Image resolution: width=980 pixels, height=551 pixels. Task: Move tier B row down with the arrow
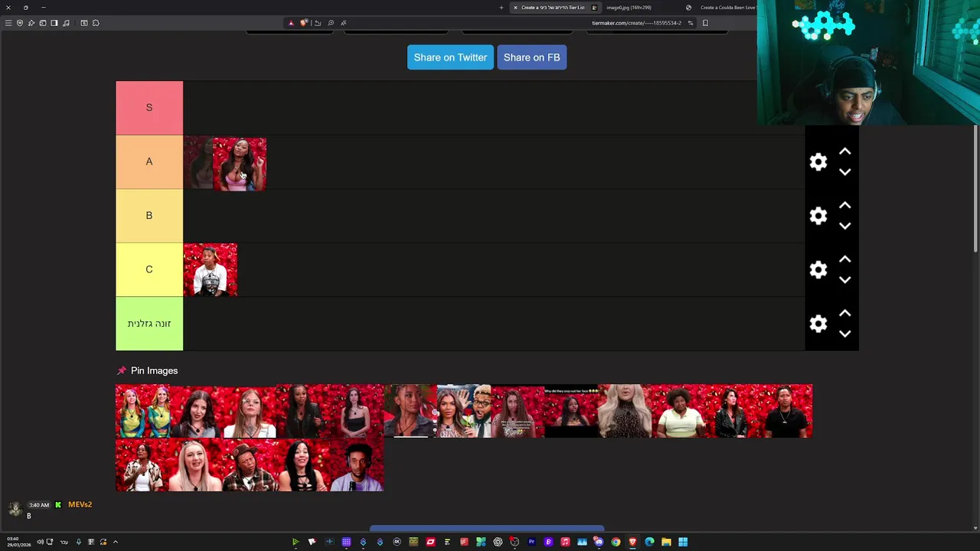844,226
